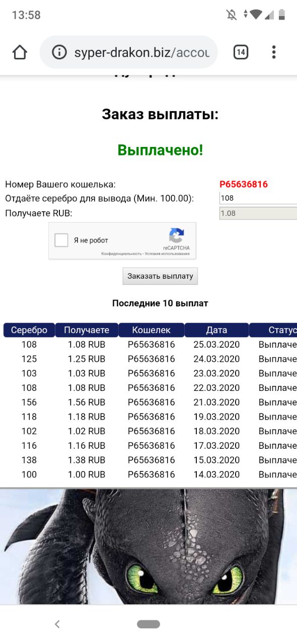The height and width of the screenshot is (644, 297).
Task: Tap the Android home pill
Action: (x=148, y=624)
